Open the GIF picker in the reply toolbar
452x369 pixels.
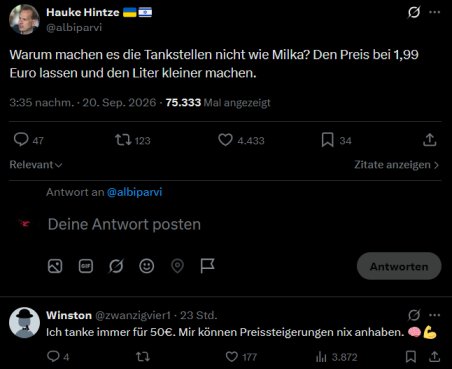86,266
